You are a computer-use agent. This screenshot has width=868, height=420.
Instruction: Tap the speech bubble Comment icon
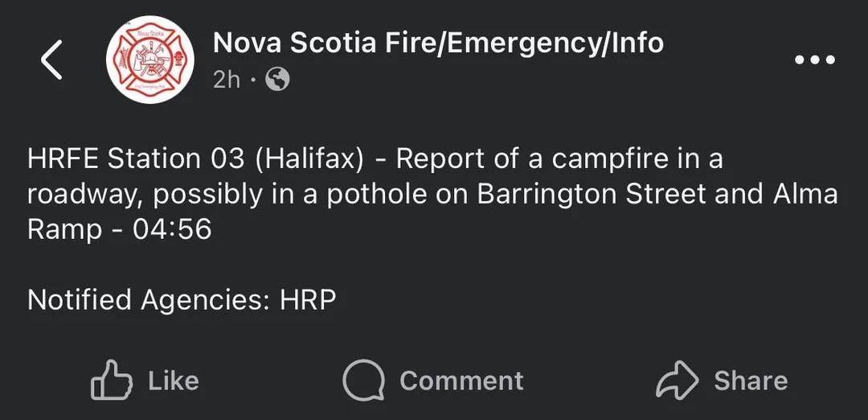(365, 381)
